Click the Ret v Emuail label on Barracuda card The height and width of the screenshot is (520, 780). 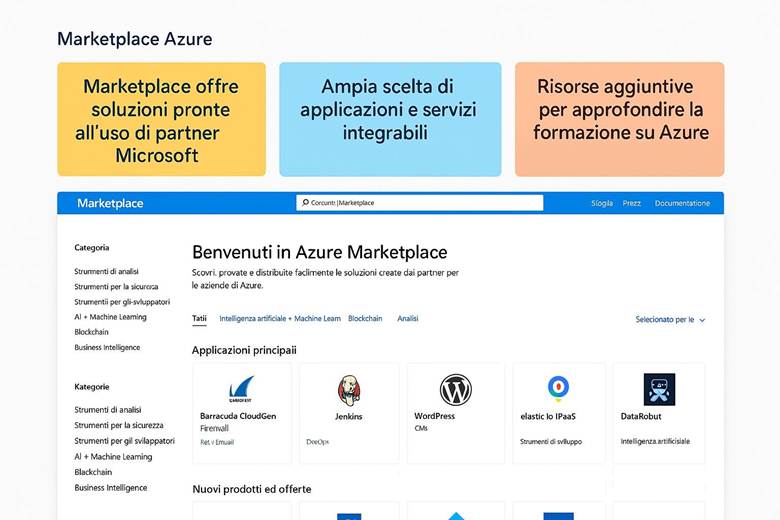[216, 442]
